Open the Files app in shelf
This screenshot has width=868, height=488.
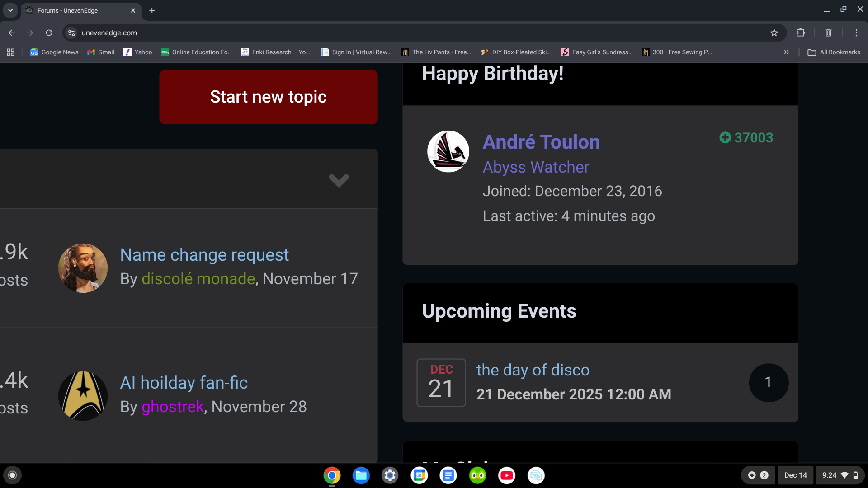click(361, 475)
